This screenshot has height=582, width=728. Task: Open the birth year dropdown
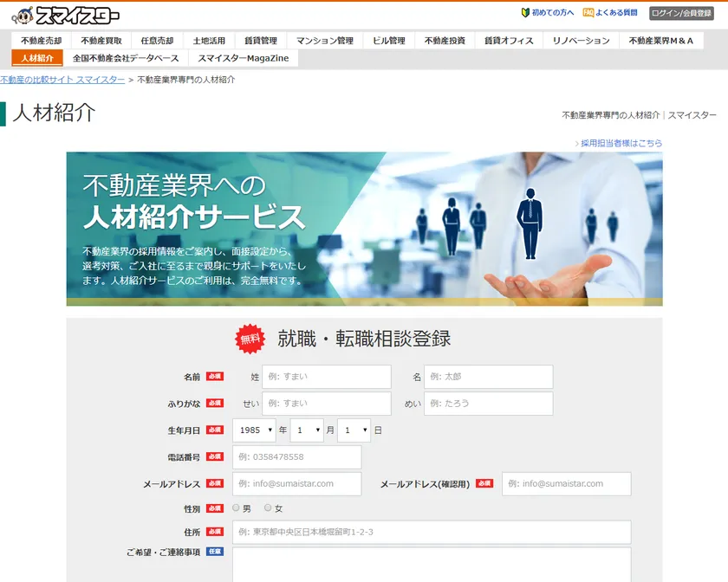point(255,430)
